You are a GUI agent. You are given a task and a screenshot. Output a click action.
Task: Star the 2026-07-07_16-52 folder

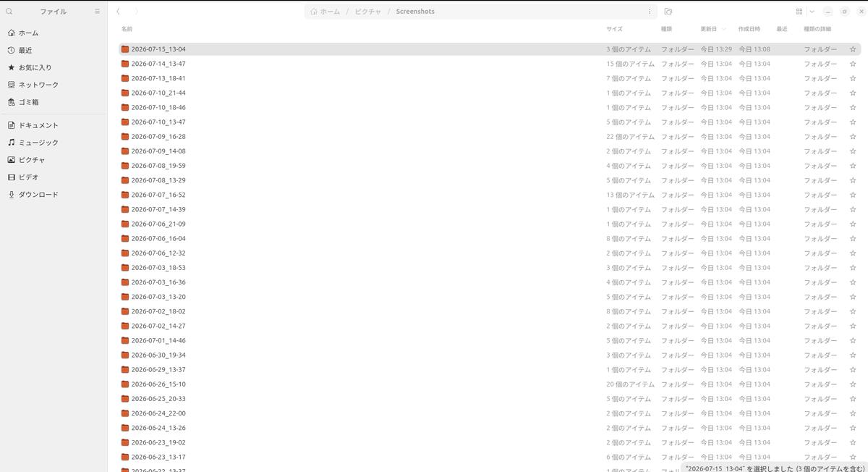point(853,195)
